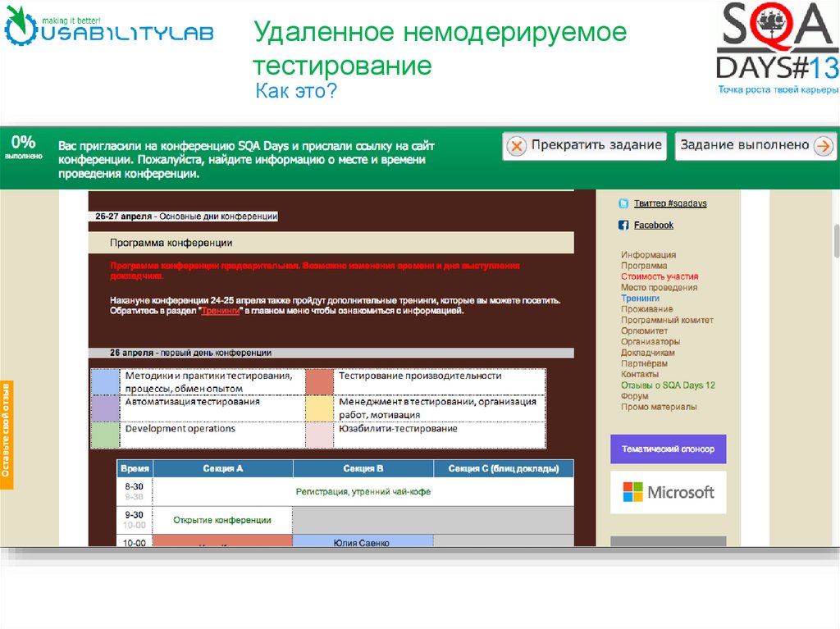Open the Facebook link
The image size is (840, 629).
coord(654,225)
